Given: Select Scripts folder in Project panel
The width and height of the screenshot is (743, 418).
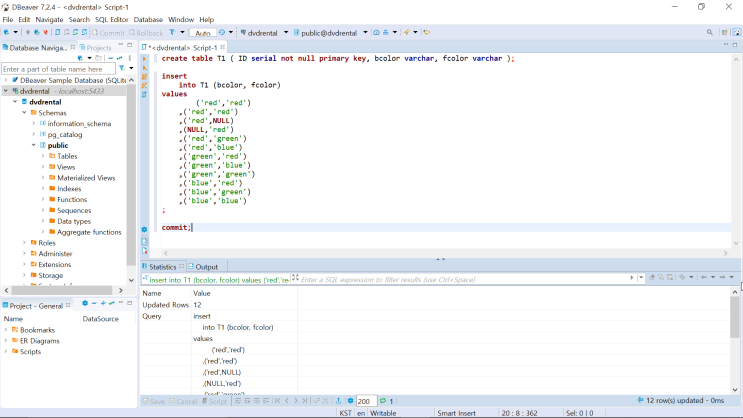Looking at the screenshot, I should [x=30, y=352].
